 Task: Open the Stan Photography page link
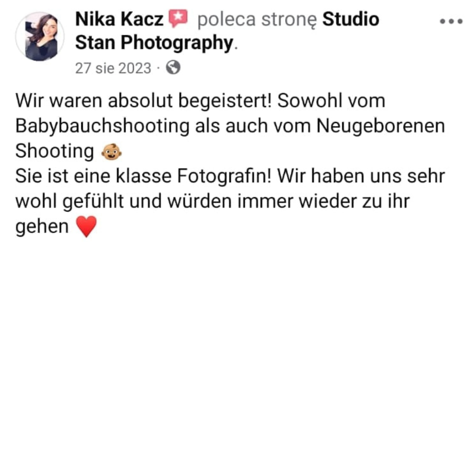click(154, 42)
